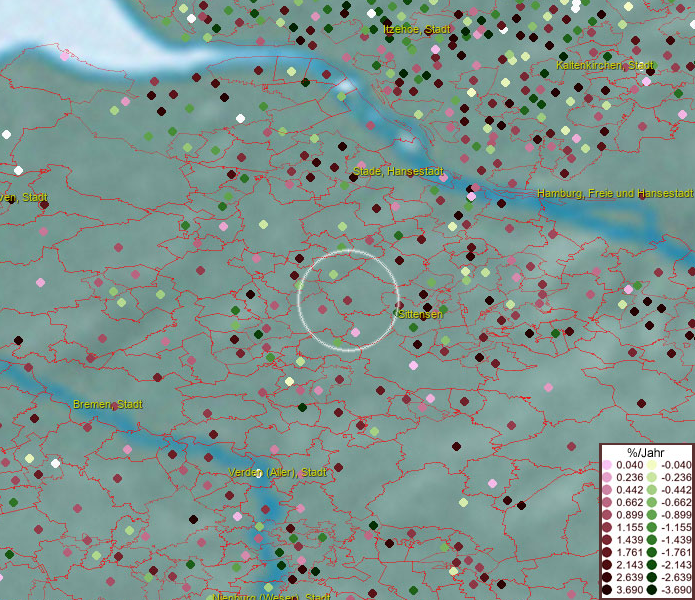Select the Kaltenkirchen, Stadt label
Viewport: 695px width, 600px height.
point(605,65)
